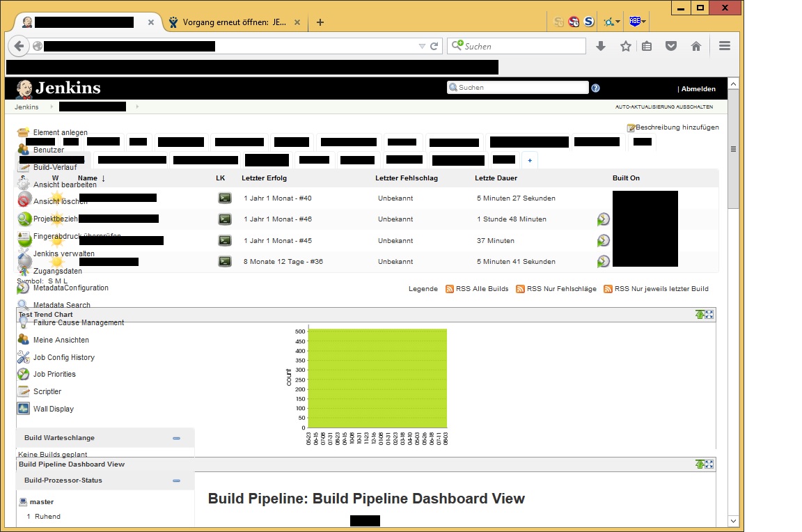Open the Firefox downloads arrow icon

pos(601,46)
